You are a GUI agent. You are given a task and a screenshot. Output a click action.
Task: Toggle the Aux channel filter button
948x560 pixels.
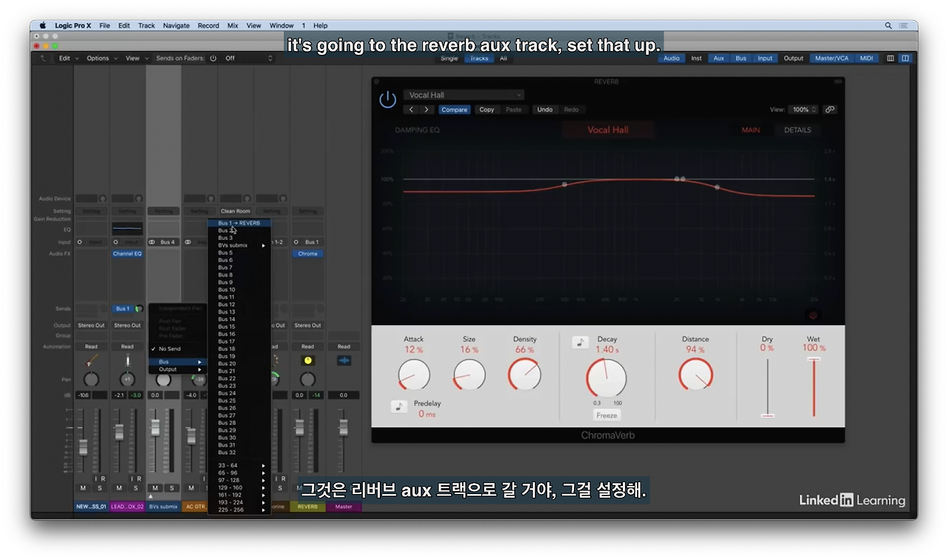coord(718,59)
